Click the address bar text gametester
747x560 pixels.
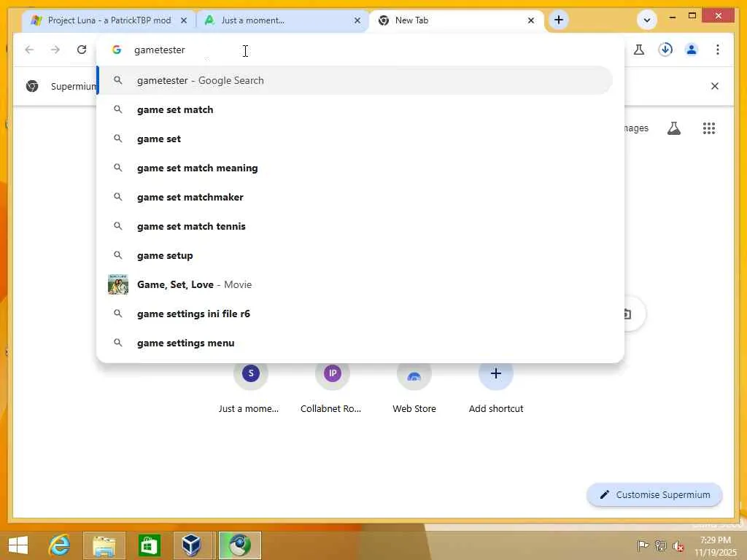(160, 50)
